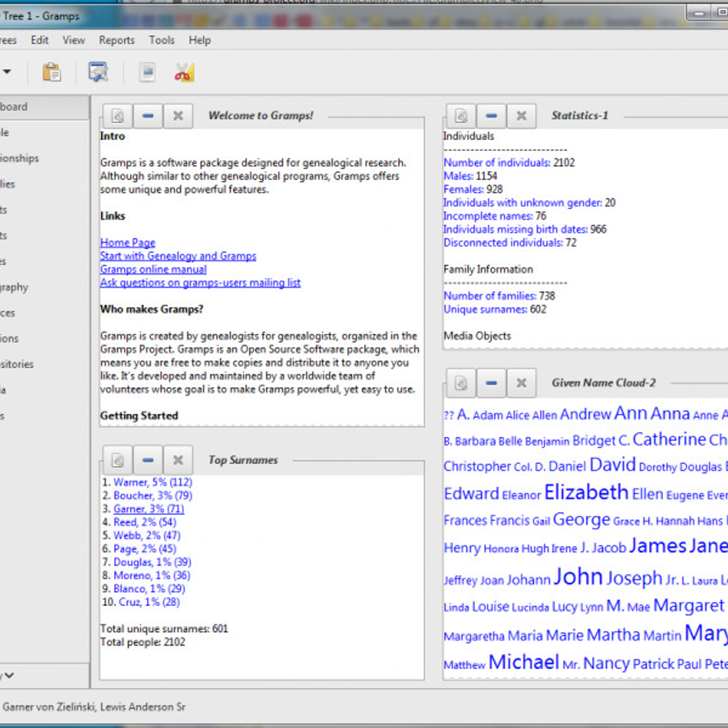Open the View menu
This screenshot has height=728, width=728.
coord(73,40)
